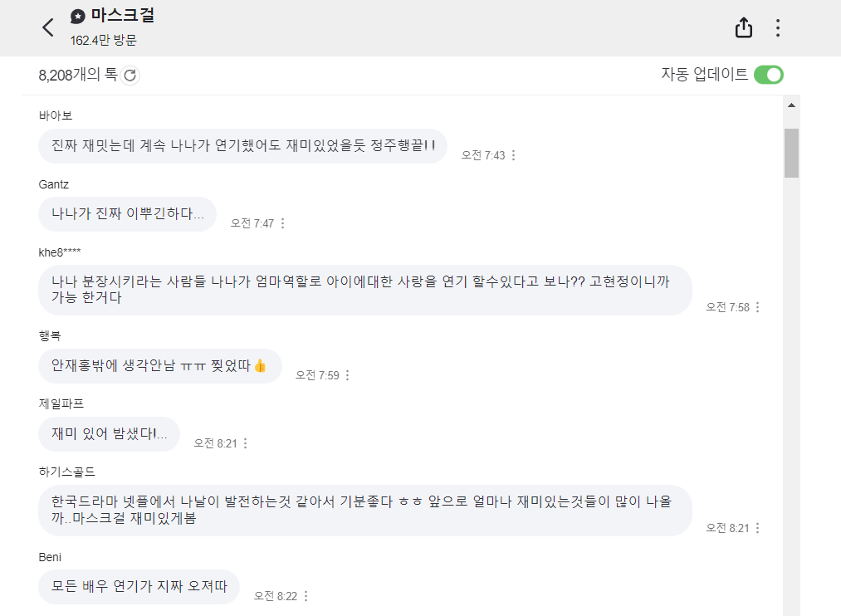Open options menu for 제일파프's 8:21 comment
This screenshot has width=841, height=616.
click(245, 443)
